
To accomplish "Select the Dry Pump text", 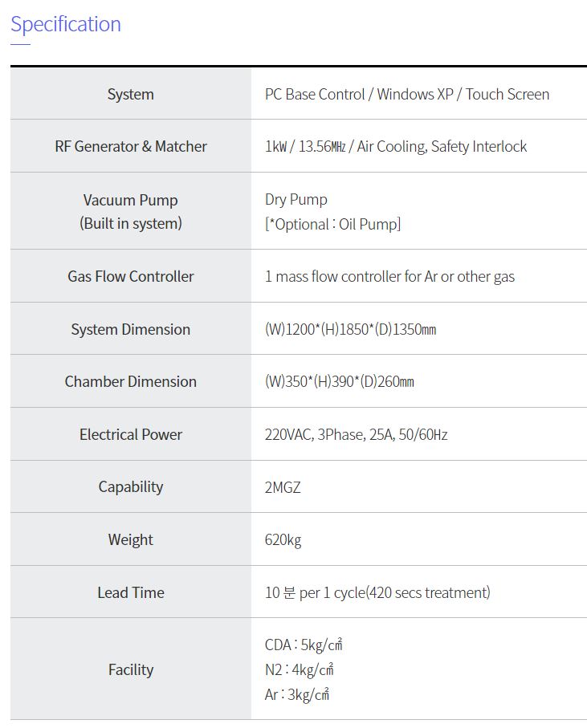I will [296, 199].
